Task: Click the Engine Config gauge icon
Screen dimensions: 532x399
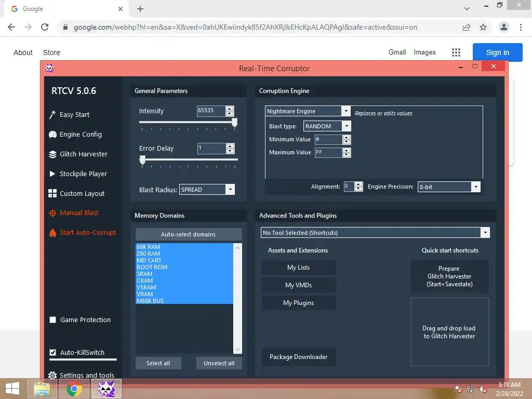Action: tap(52, 135)
